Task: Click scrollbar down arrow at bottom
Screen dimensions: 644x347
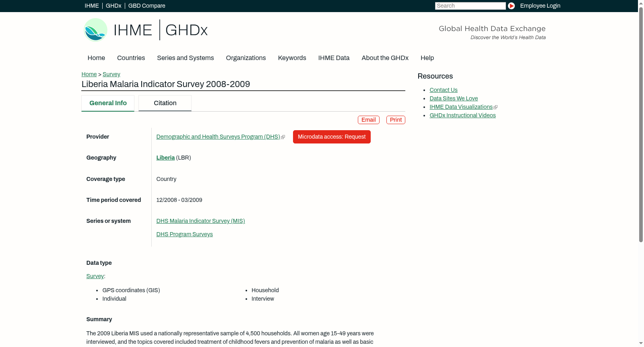Action: [x=641, y=344]
